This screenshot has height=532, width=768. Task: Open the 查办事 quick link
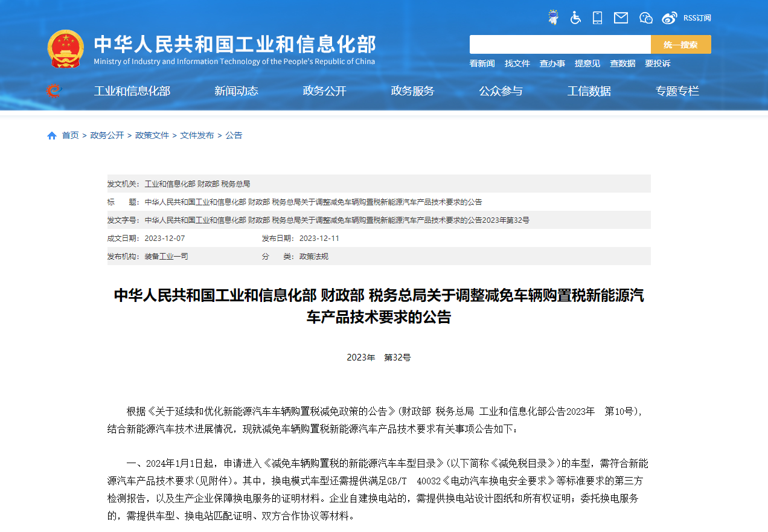(552, 63)
